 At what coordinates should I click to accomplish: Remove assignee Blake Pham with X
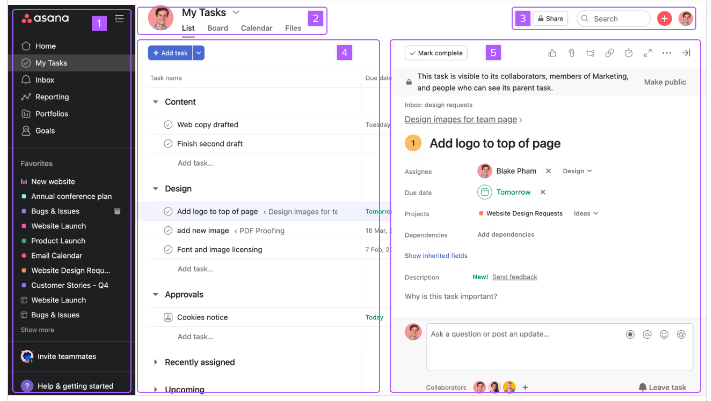pyautogui.click(x=548, y=171)
